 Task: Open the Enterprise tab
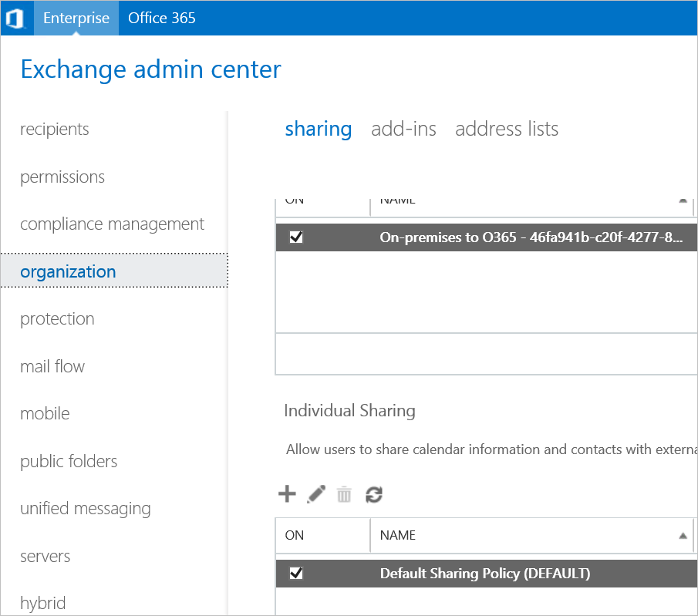click(76, 18)
